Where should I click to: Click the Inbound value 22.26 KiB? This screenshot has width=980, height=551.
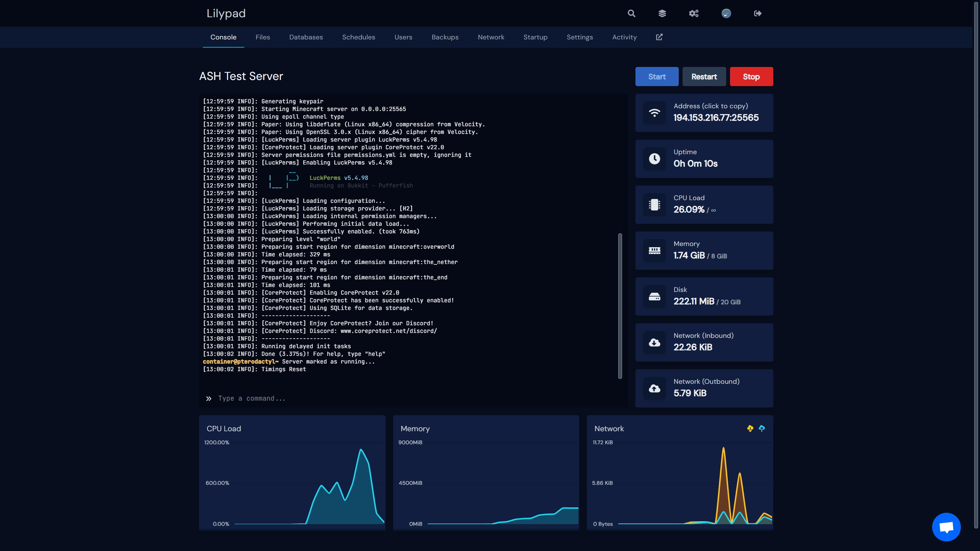[693, 347]
